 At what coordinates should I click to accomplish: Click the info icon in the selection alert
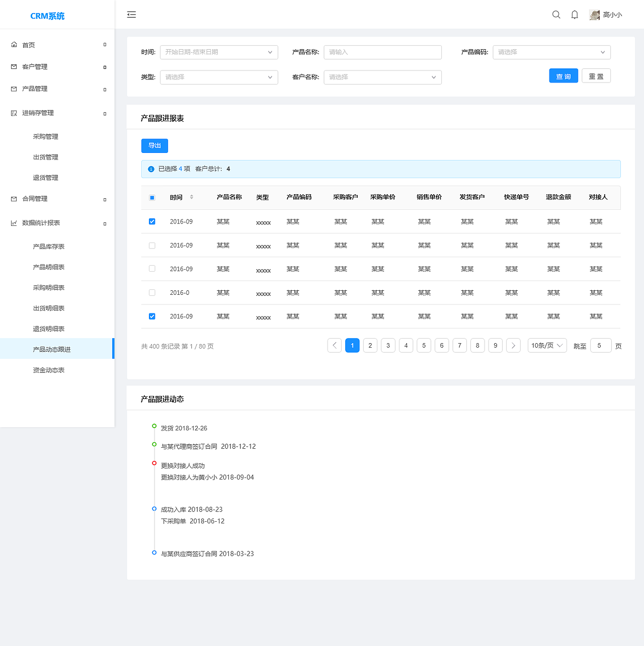click(x=151, y=169)
